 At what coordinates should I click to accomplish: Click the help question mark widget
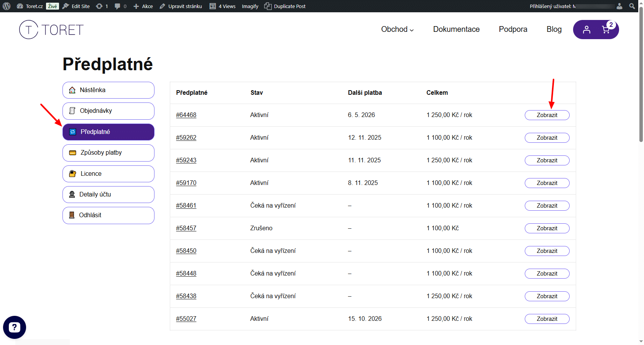[x=15, y=327]
